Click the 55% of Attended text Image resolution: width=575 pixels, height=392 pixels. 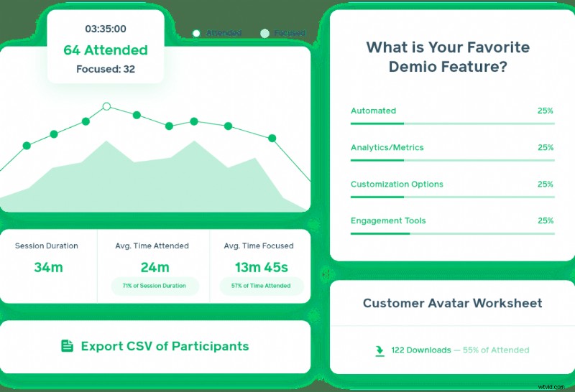[496, 350]
